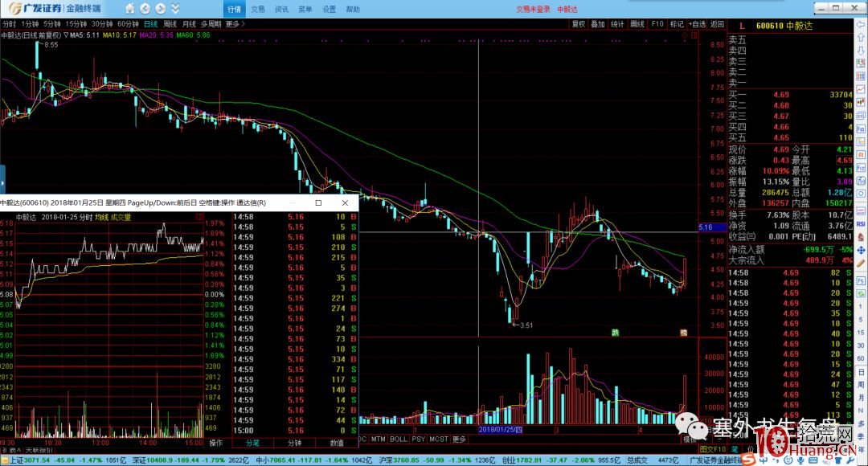Click the red square icon at chart corner
Viewport: 868px width, 466px height.
[694, 35]
